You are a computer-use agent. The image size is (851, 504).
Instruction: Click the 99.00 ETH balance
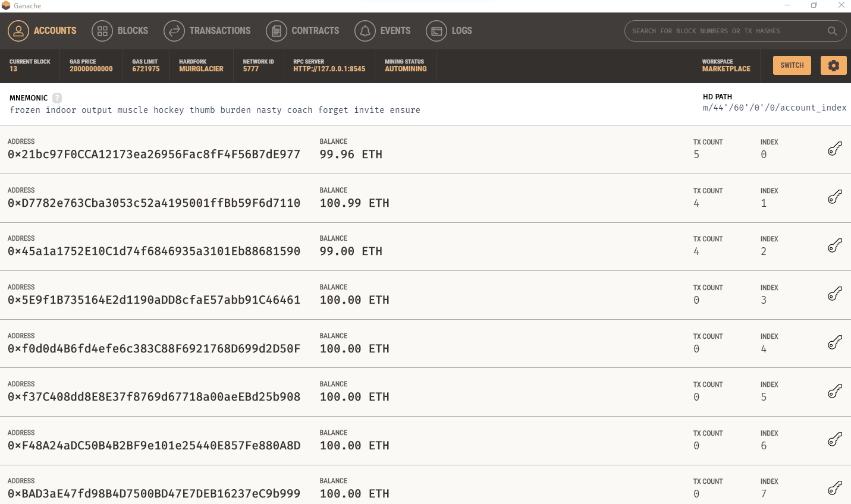[x=351, y=251]
